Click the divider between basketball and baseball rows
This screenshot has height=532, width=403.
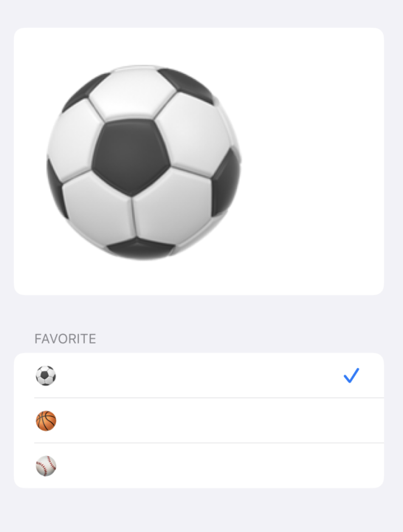pyautogui.click(x=209, y=443)
